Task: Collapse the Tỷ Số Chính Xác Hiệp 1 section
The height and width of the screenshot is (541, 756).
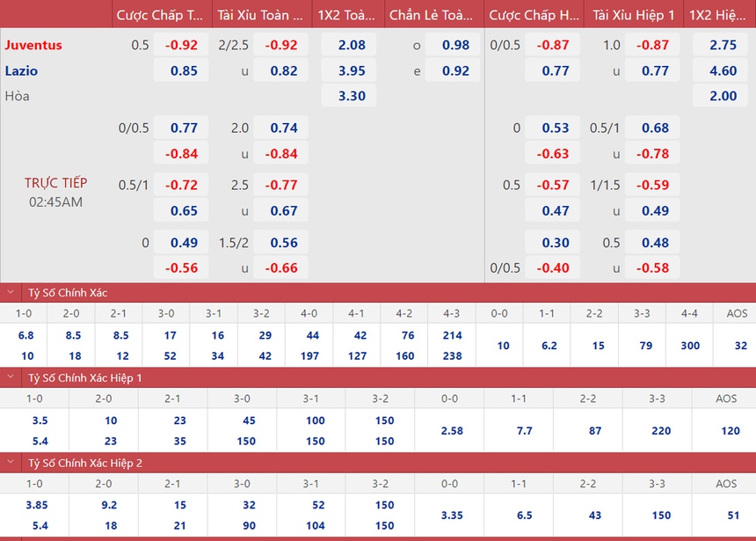Action: click(11, 377)
